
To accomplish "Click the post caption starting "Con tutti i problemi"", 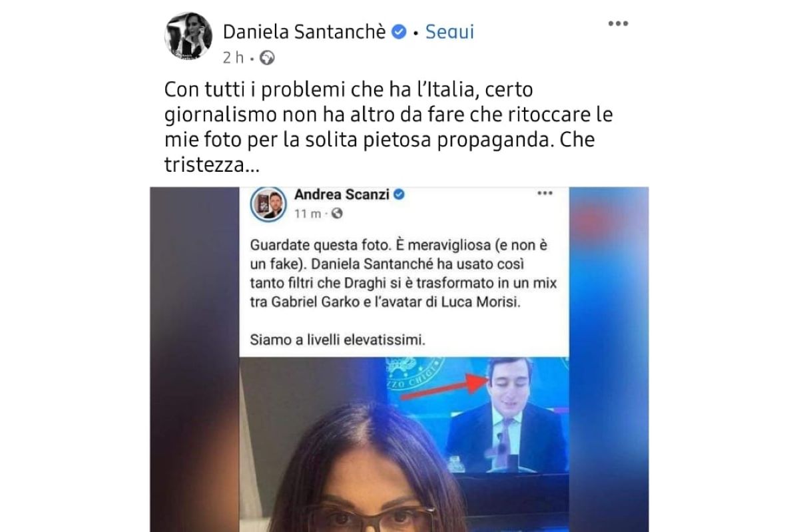I will (x=389, y=127).
